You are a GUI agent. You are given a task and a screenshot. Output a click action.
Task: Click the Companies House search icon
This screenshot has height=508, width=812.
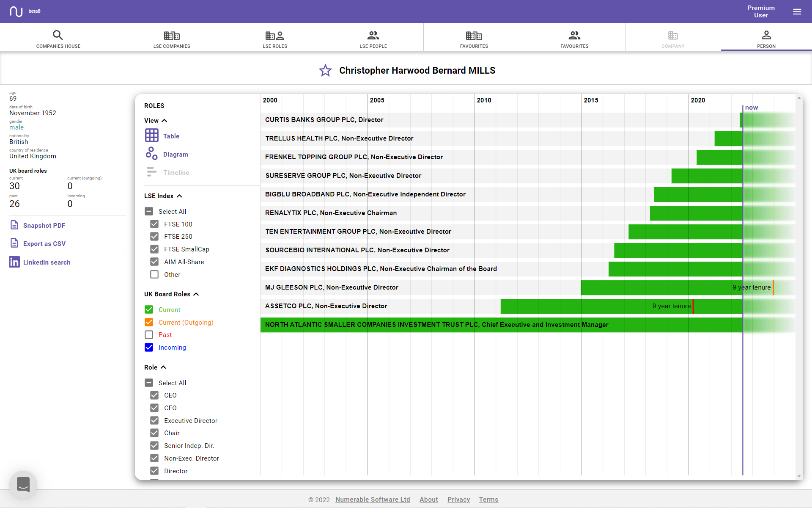click(x=58, y=35)
